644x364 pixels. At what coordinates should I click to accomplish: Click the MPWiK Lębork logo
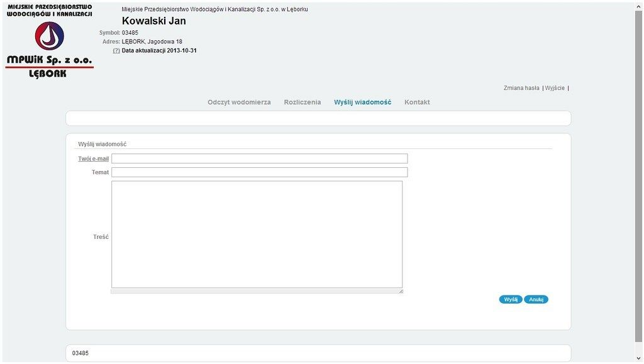[49, 40]
